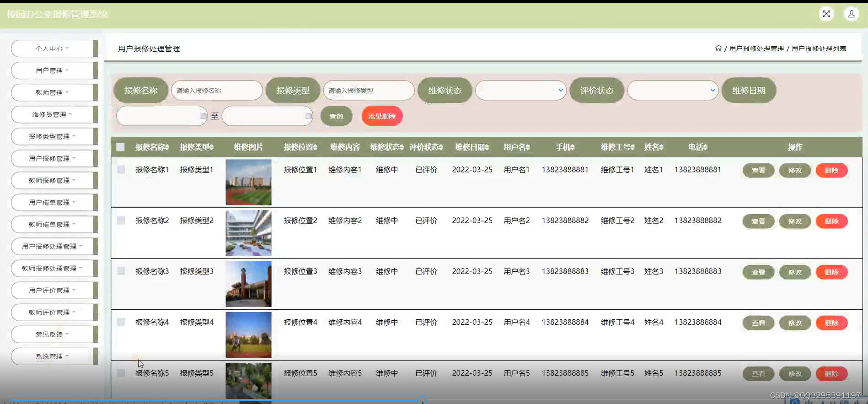Click the 查询 search button
Image resolution: width=868 pixels, height=404 pixels.
point(336,116)
